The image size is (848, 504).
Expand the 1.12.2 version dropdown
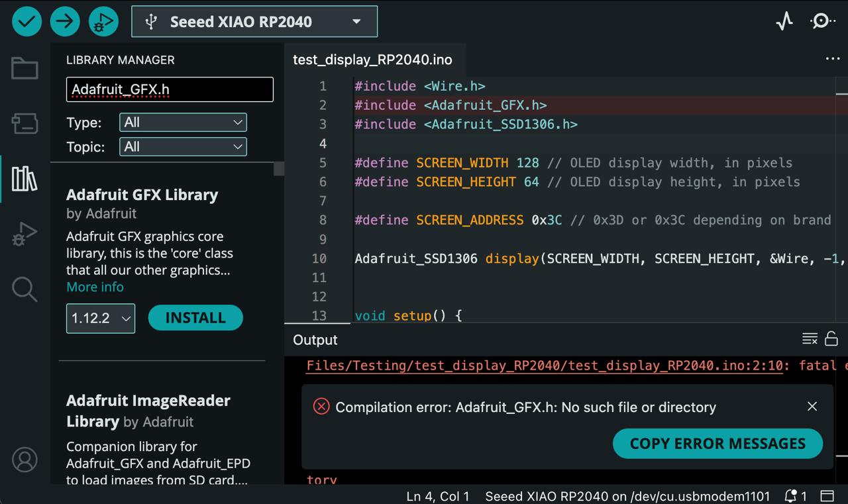101,319
